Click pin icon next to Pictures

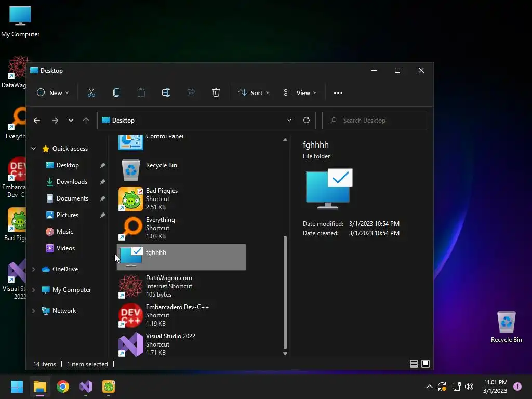click(x=102, y=215)
